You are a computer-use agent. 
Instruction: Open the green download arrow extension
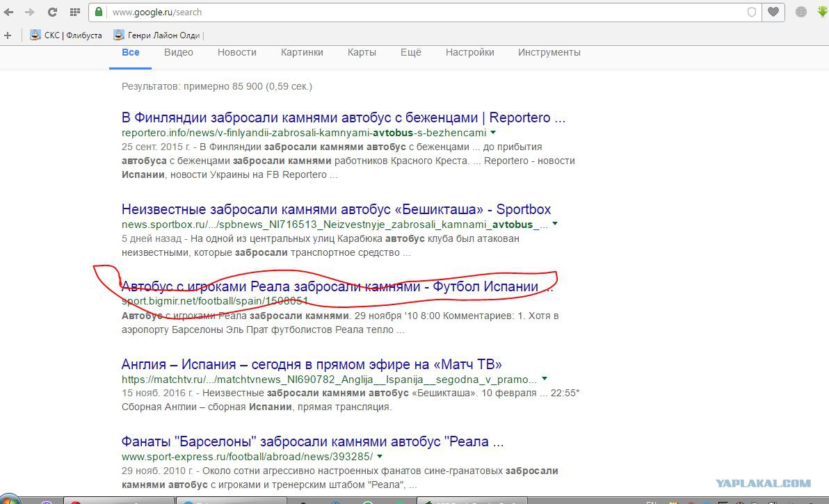823,12
